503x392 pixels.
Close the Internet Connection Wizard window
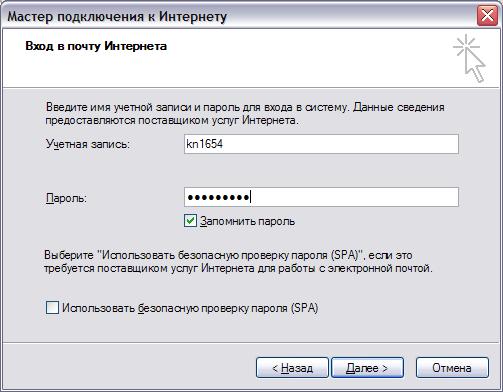click(487, 16)
